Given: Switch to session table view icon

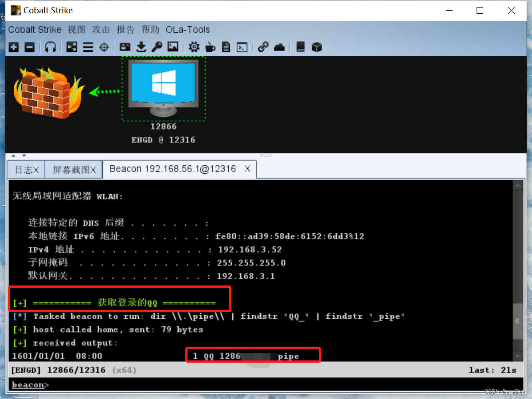Looking at the screenshot, I should tap(88, 47).
